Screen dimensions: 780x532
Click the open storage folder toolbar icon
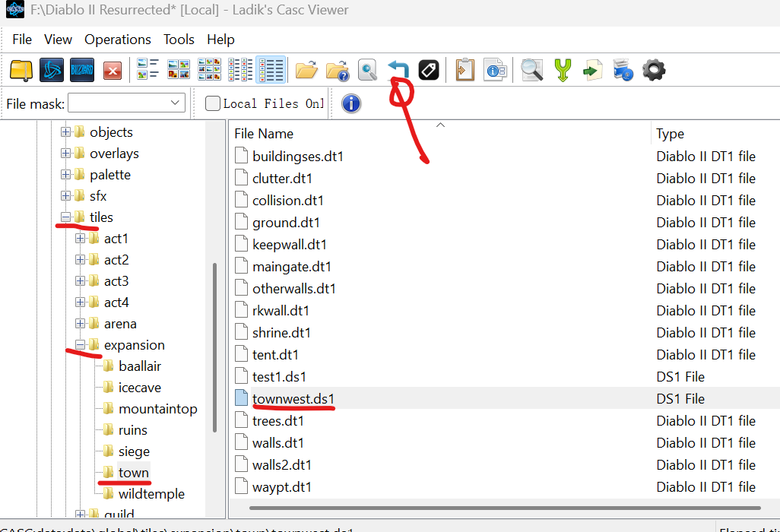[x=21, y=70]
